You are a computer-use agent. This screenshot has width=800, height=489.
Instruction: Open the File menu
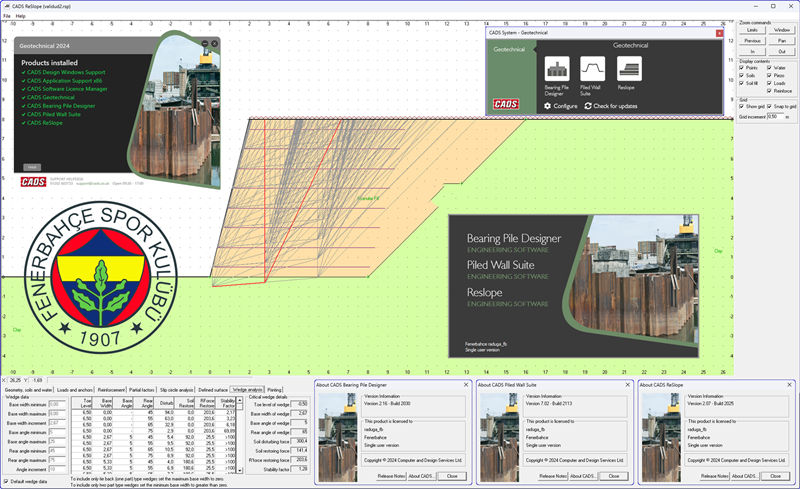pyautogui.click(x=7, y=16)
